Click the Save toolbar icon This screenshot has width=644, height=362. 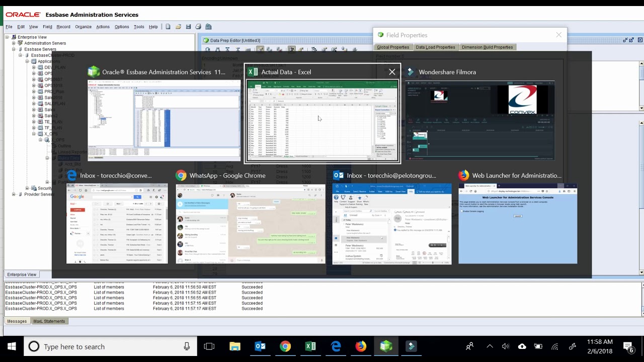(x=188, y=27)
